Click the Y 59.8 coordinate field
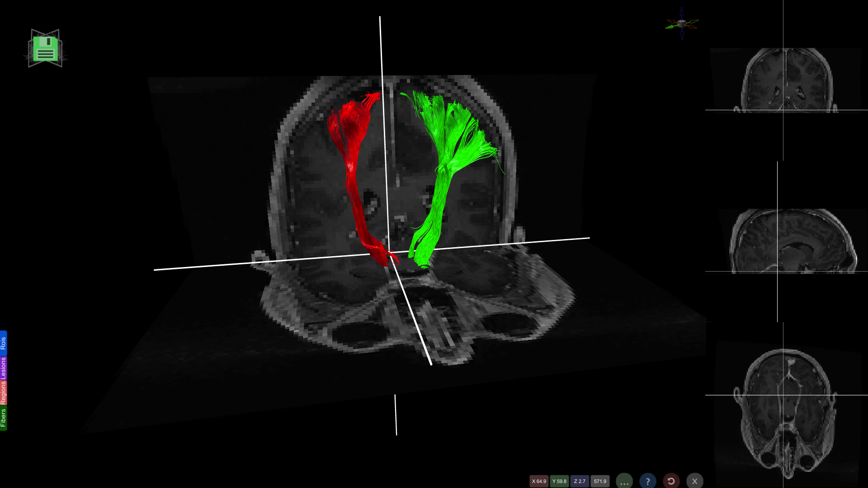868x488 pixels. (559, 481)
